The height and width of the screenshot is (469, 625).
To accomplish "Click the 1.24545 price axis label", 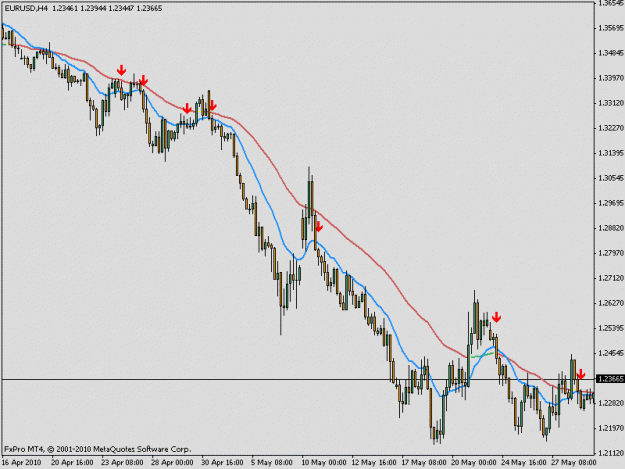I will (611, 353).
